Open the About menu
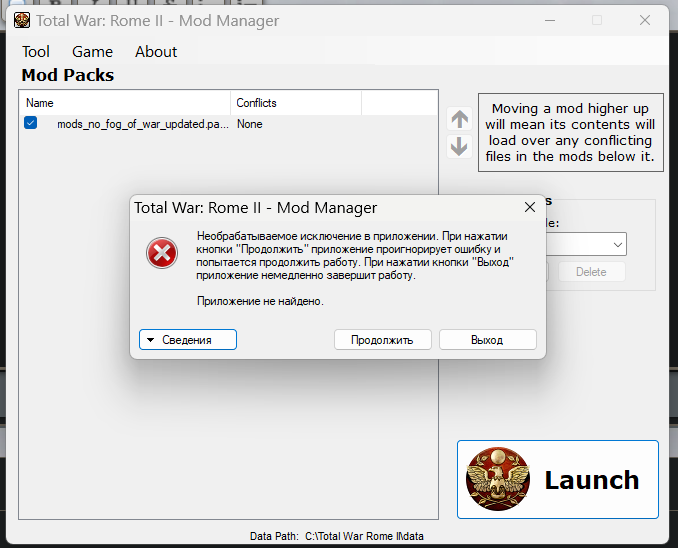This screenshot has width=678, height=548. point(156,52)
